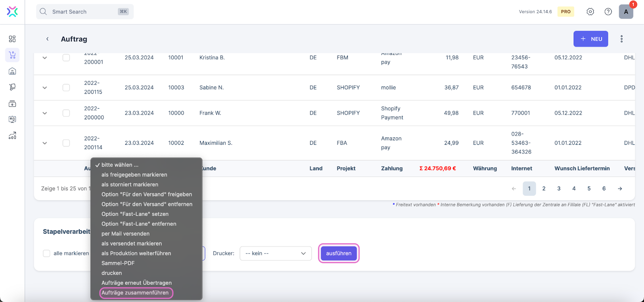Expand the Sabine N. order row
The width and height of the screenshot is (644, 302).
click(x=45, y=88)
